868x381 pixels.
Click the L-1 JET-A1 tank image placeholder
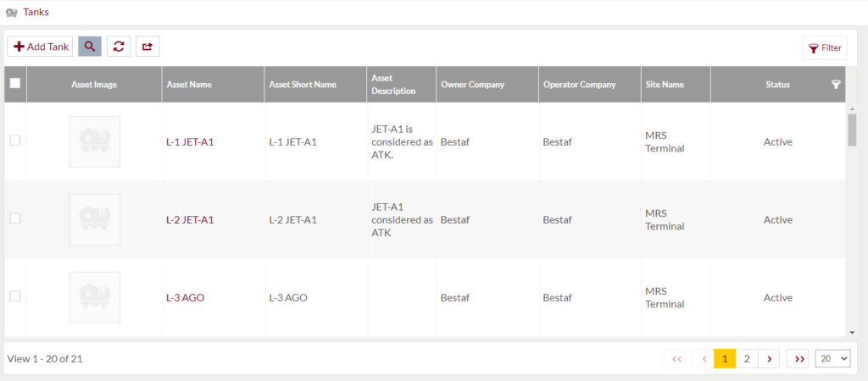coord(95,141)
